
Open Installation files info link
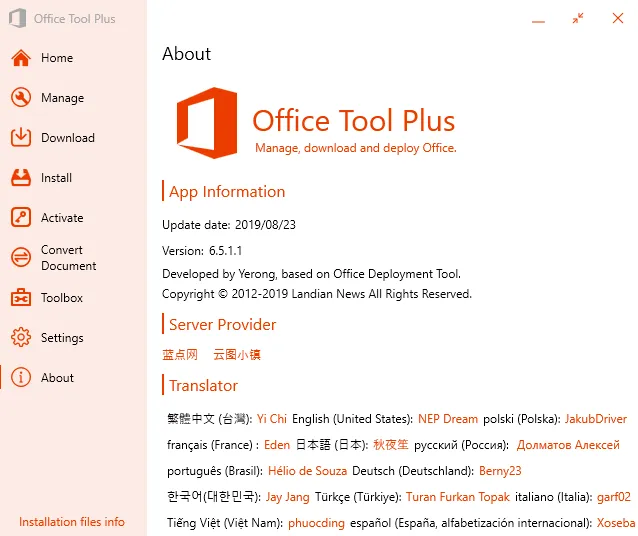click(72, 522)
